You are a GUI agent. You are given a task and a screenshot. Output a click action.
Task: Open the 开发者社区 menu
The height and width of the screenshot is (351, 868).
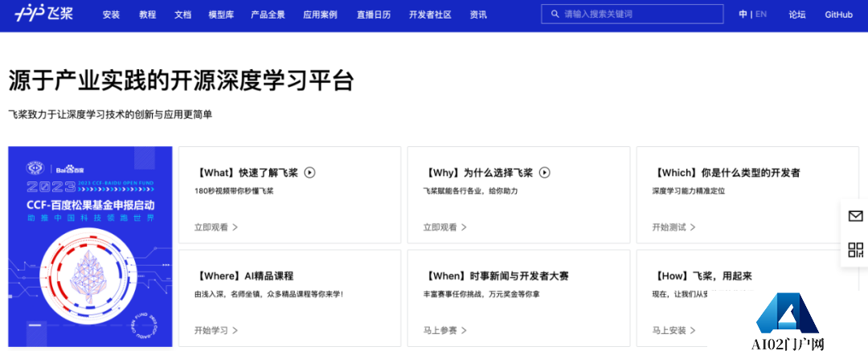coord(431,15)
